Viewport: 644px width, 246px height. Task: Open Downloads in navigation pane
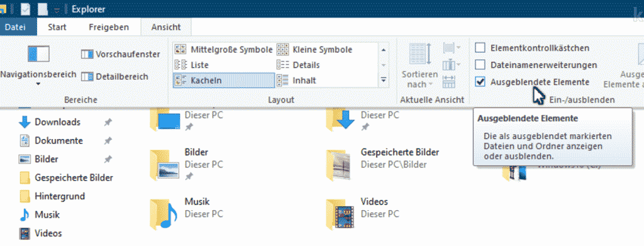tap(57, 122)
